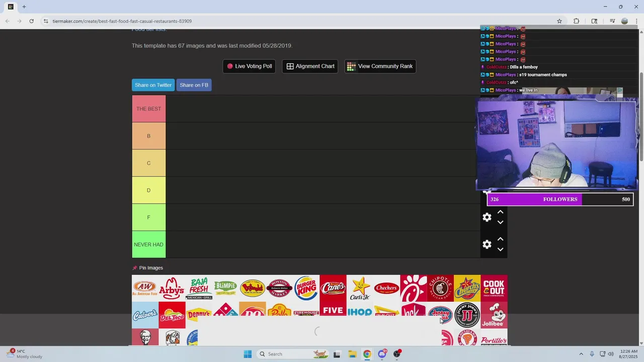644x362 pixels.
Task: Choose the Boston Market logo
Action: (279, 288)
